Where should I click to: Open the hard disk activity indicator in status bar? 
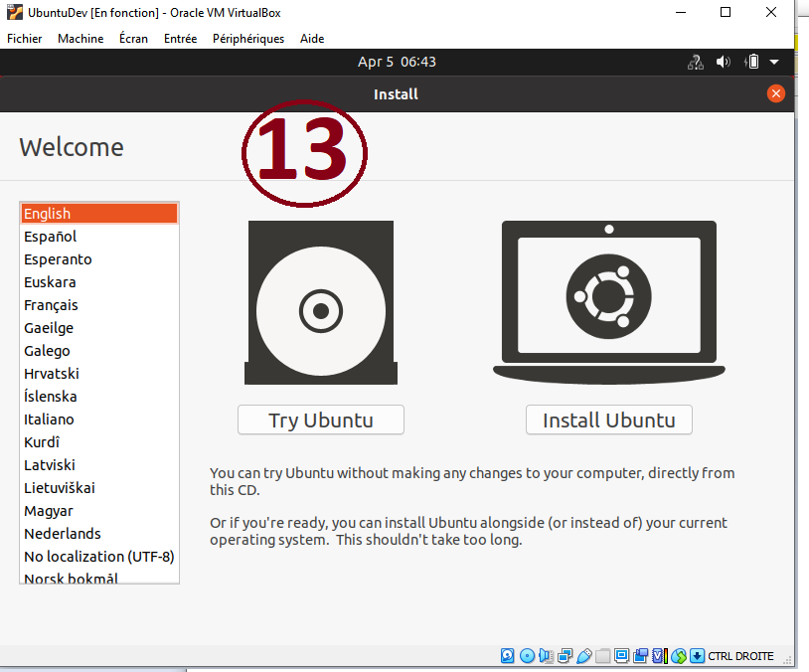(x=508, y=656)
